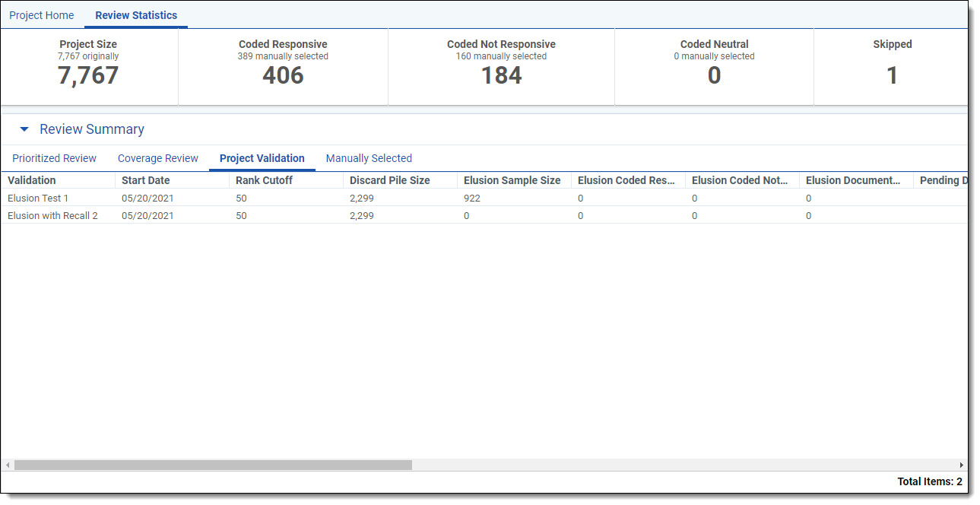Sort by Elusion Sample Size column header

[x=512, y=180]
